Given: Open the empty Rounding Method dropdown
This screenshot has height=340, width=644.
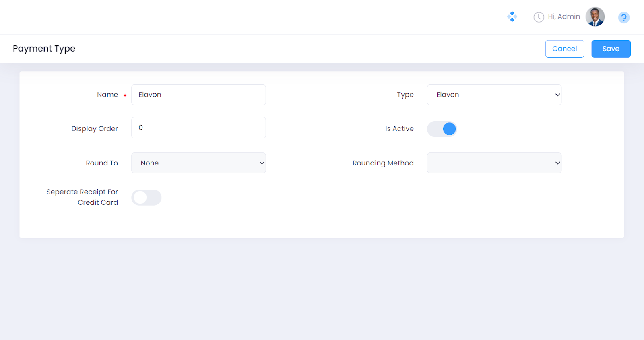Looking at the screenshot, I should click(x=494, y=163).
